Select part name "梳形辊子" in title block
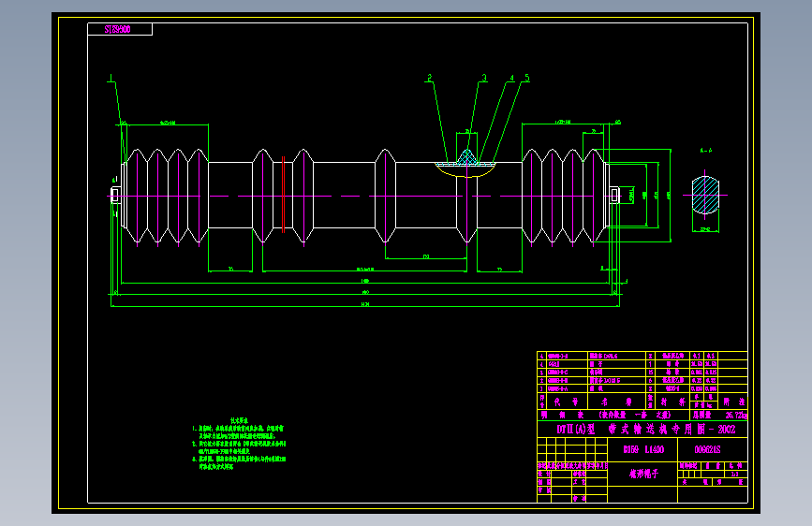This screenshot has width=812, height=526. 643,474
